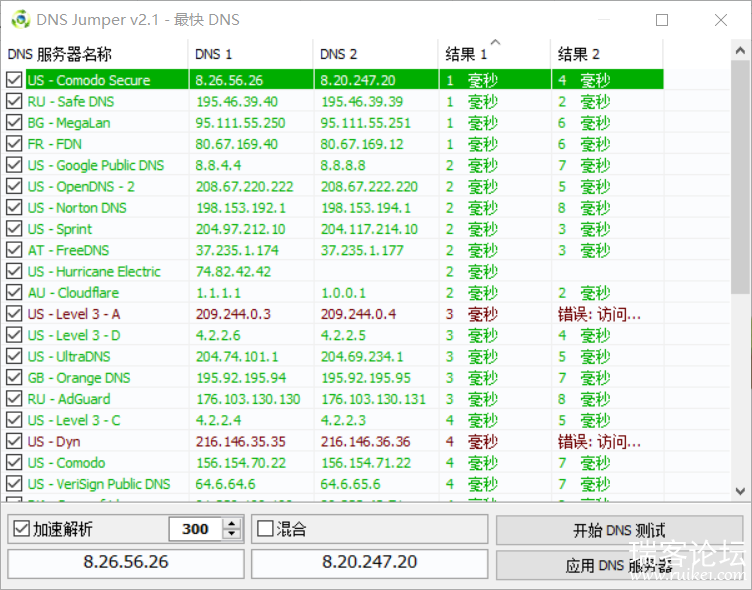Toggle the RU - Safe DNS checkbox
Screen dimensions: 752x590
[14, 101]
